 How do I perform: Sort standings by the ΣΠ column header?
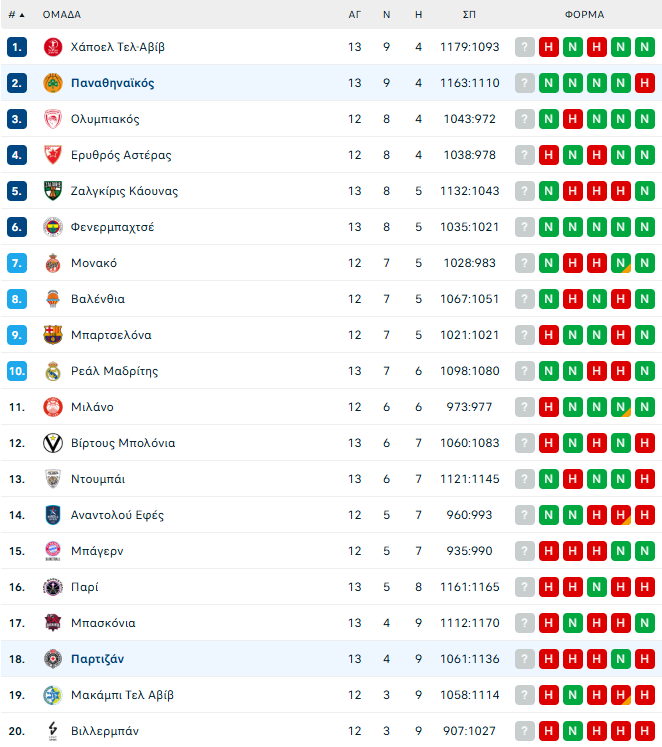point(469,15)
